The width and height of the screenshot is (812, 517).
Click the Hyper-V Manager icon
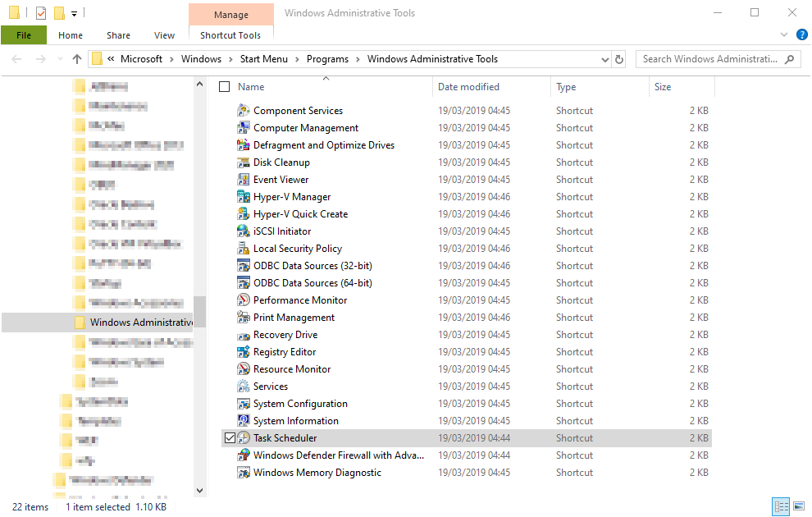pyautogui.click(x=244, y=196)
